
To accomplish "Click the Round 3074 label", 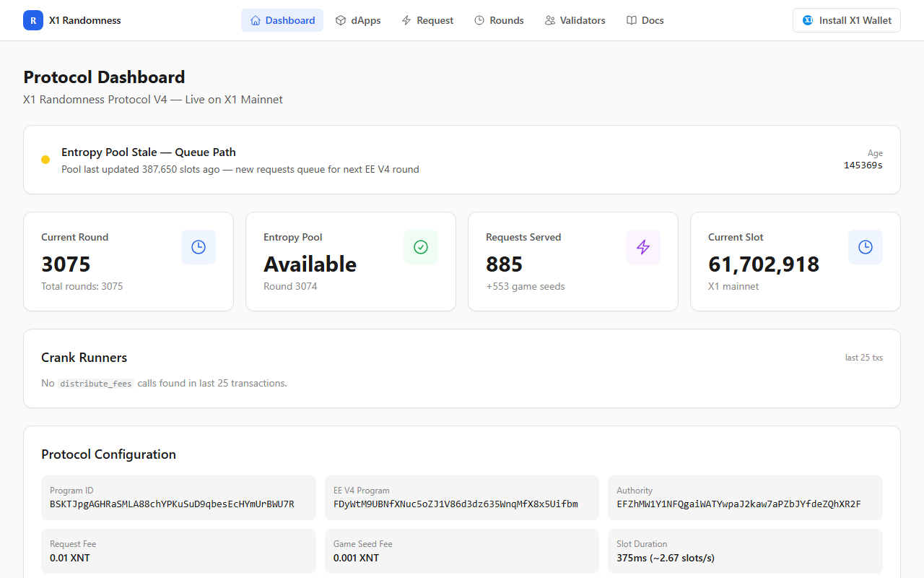I will tap(290, 286).
